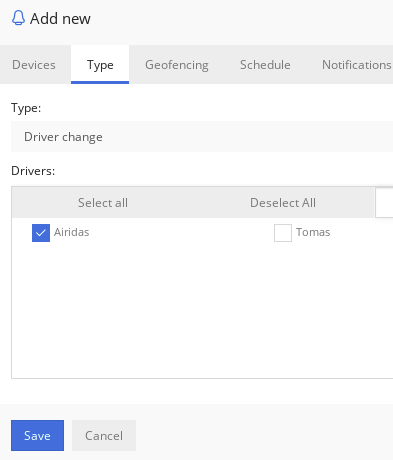The image size is (393, 460).
Task: Select the Type tab
Action: [100, 65]
